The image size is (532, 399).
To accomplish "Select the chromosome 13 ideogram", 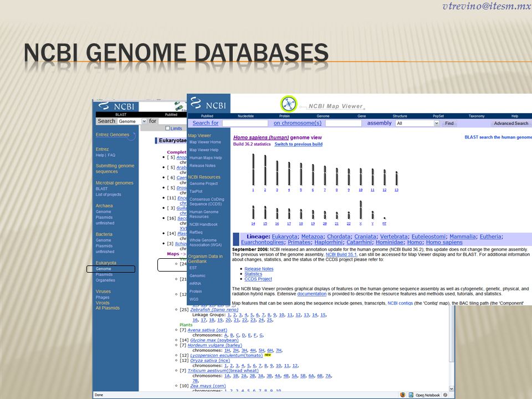I will 396,178.
